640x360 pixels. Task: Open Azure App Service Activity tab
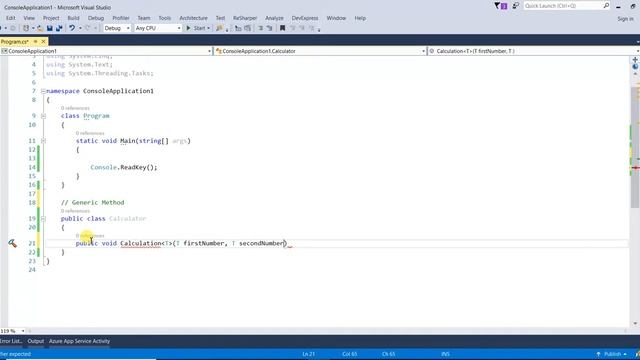coord(80,341)
